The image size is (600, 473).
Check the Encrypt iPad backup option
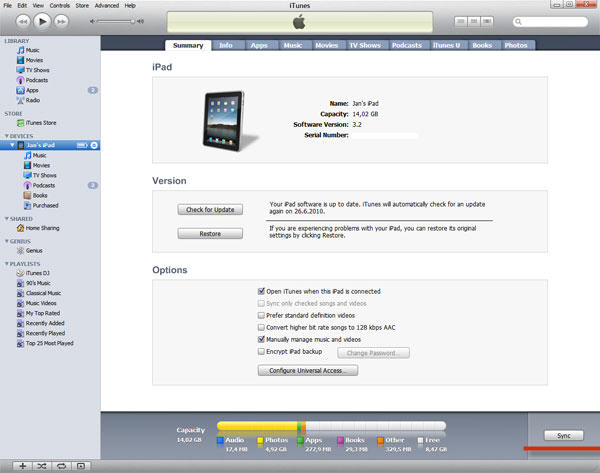click(x=261, y=352)
